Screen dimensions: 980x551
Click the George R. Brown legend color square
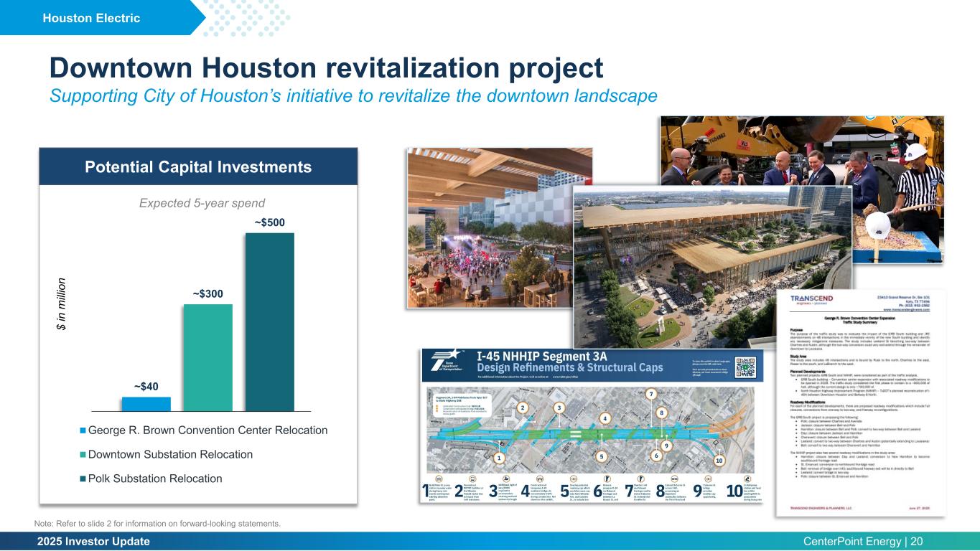(x=83, y=430)
